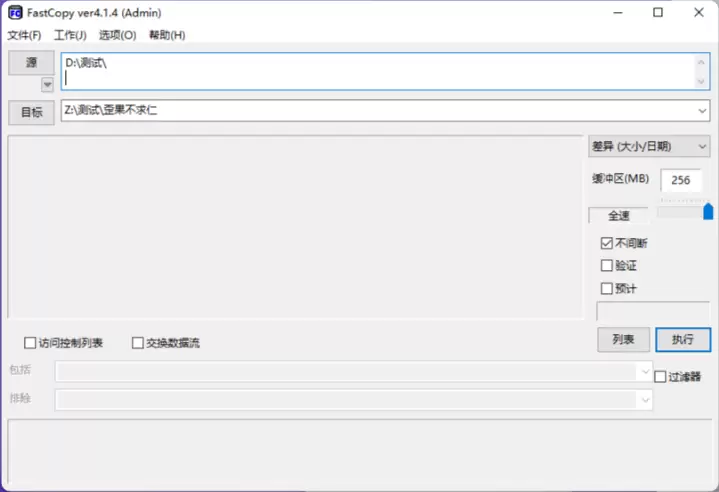
Task: Open the 工作(J) menu
Action: click(70, 35)
